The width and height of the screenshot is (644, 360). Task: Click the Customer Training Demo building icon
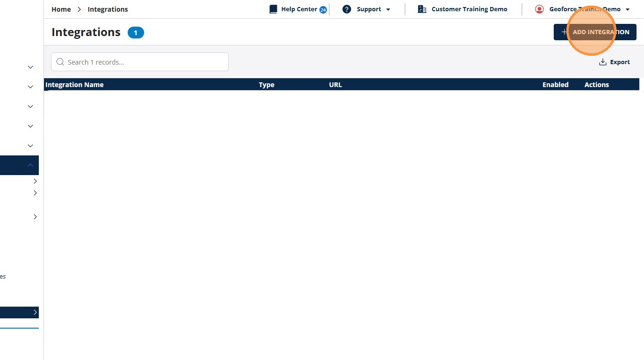[x=422, y=9]
